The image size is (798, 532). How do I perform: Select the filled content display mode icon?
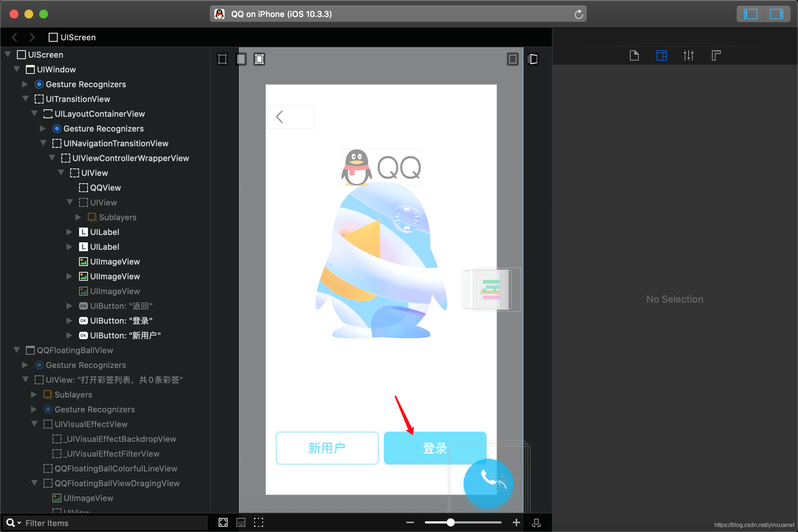(241, 59)
